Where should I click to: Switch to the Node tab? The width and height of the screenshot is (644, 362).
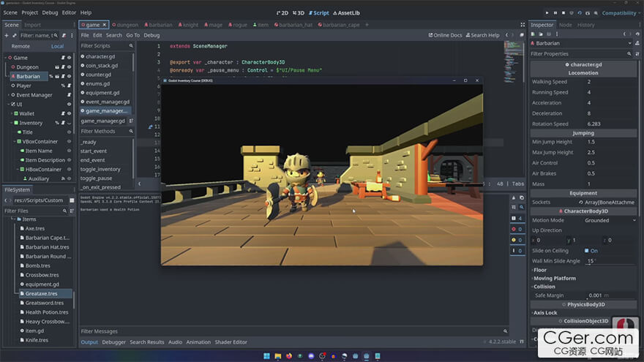point(565,25)
